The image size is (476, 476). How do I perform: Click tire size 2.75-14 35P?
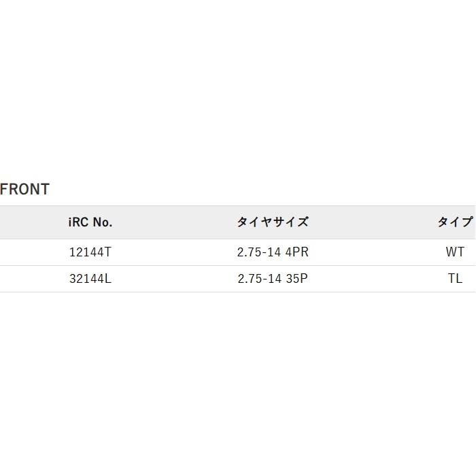pos(273,279)
